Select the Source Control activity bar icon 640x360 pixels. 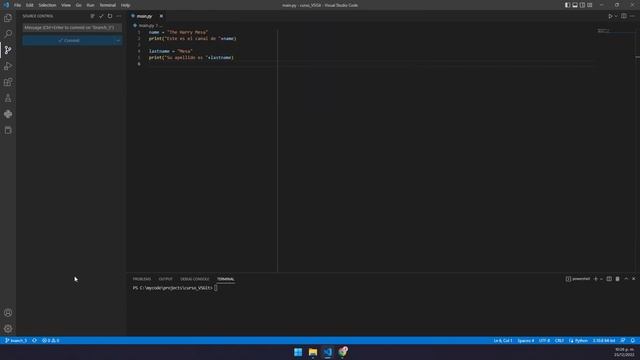8,50
